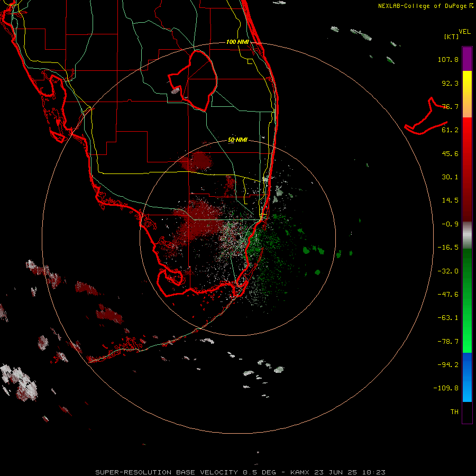Image resolution: width=476 pixels, height=476 pixels.
Task: Click the 107.8 velocity scale value
Action: [448, 59]
